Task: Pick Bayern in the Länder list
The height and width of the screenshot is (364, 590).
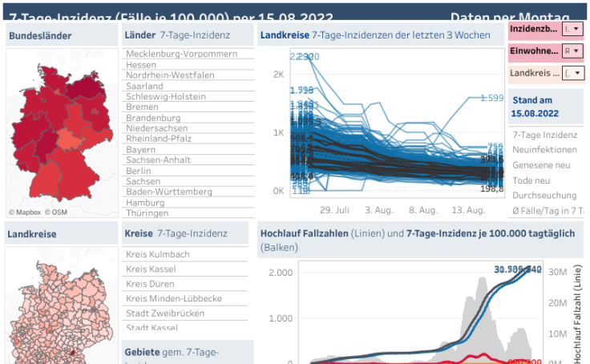Action: [x=141, y=149]
